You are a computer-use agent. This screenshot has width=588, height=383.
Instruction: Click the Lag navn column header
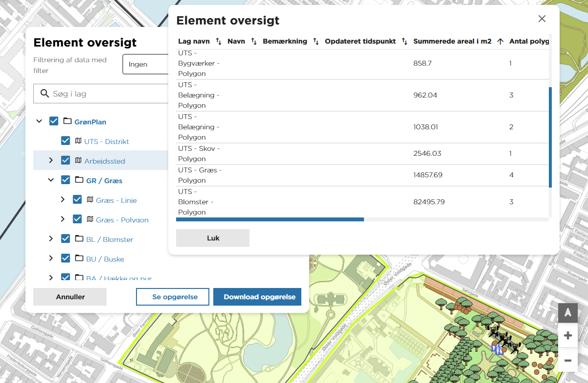(194, 42)
